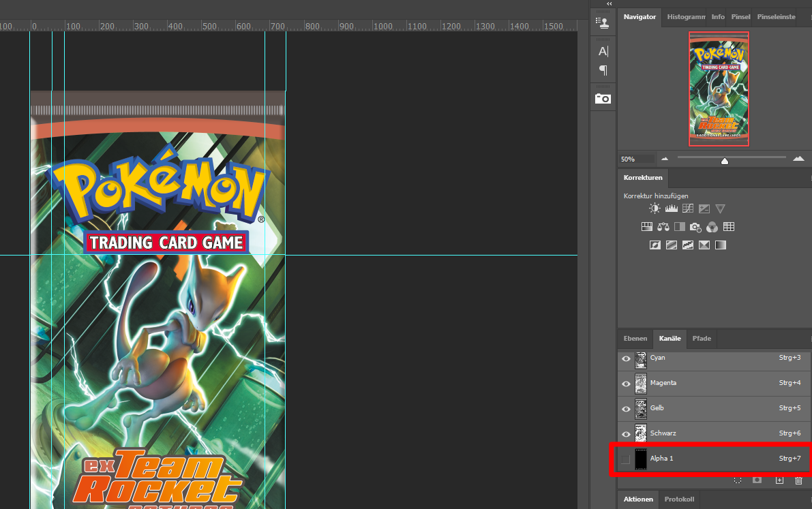
Task: Switch to the Info tab
Action: (718, 17)
